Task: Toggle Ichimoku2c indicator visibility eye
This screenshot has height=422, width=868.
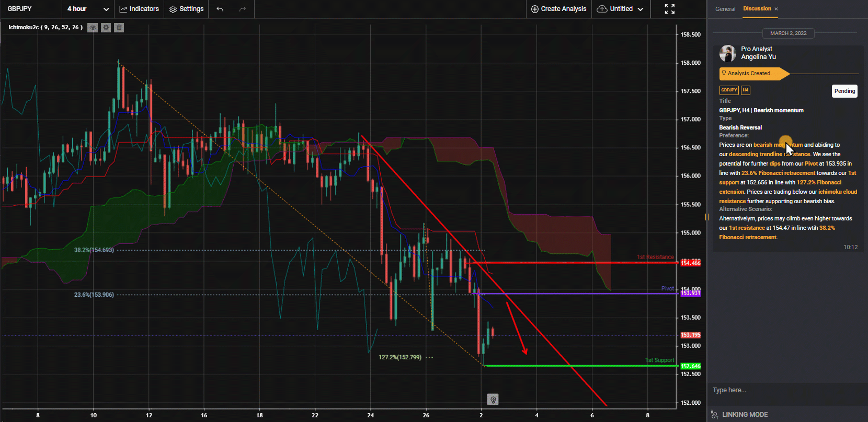Action: click(93, 28)
